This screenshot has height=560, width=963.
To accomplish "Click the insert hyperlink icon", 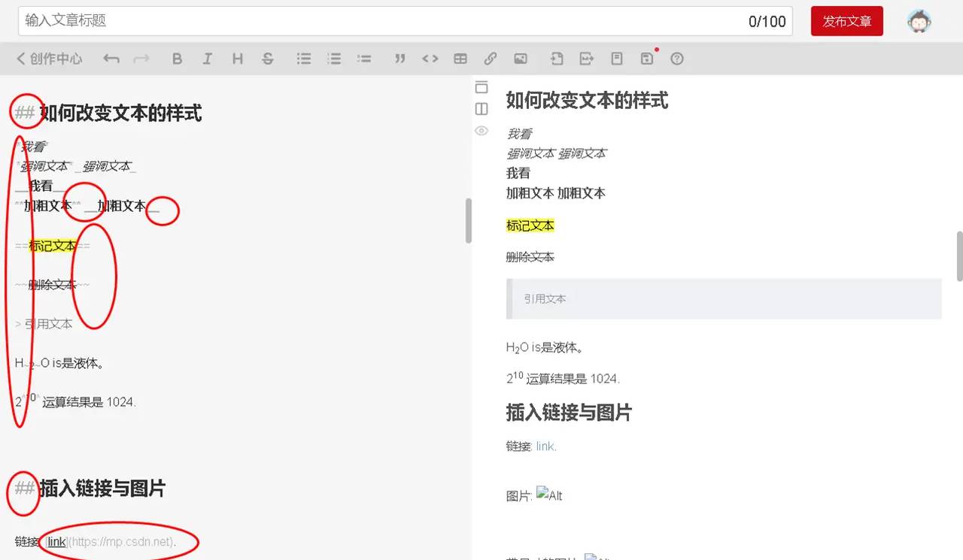I will tap(491, 58).
